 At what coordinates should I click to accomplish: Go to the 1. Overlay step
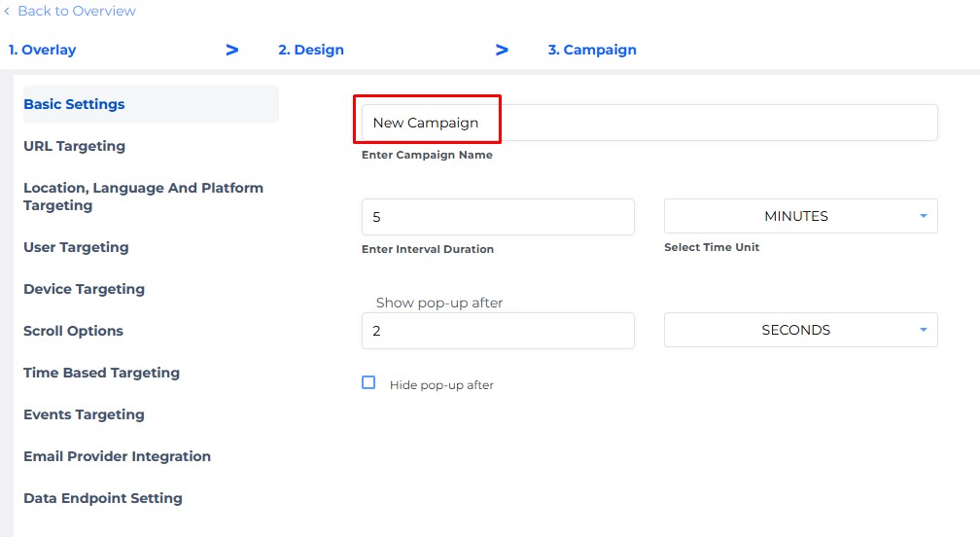[x=42, y=50]
